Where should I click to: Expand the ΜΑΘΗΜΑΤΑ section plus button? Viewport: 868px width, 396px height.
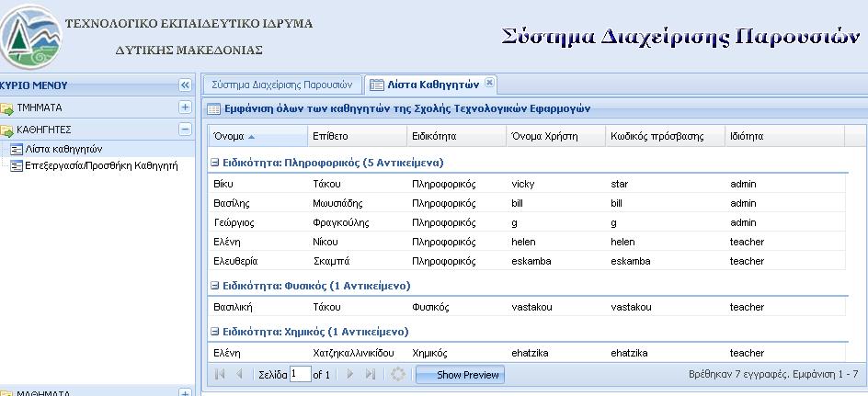pos(185,392)
